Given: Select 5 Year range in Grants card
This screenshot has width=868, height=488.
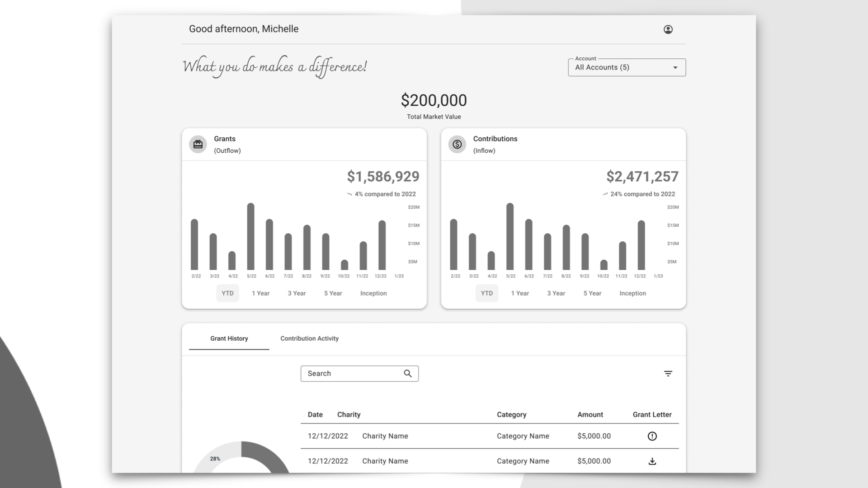Looking at the screenshot, I should coord(333,293).
